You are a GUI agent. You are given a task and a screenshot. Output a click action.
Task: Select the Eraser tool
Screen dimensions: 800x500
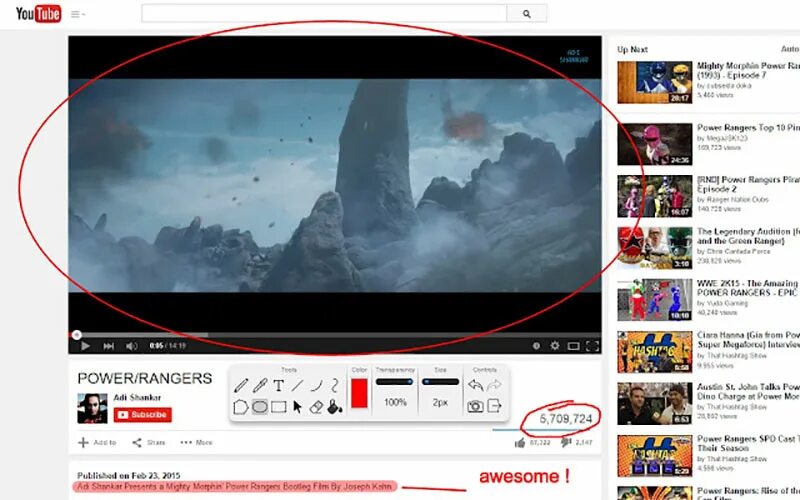[316, 407]
